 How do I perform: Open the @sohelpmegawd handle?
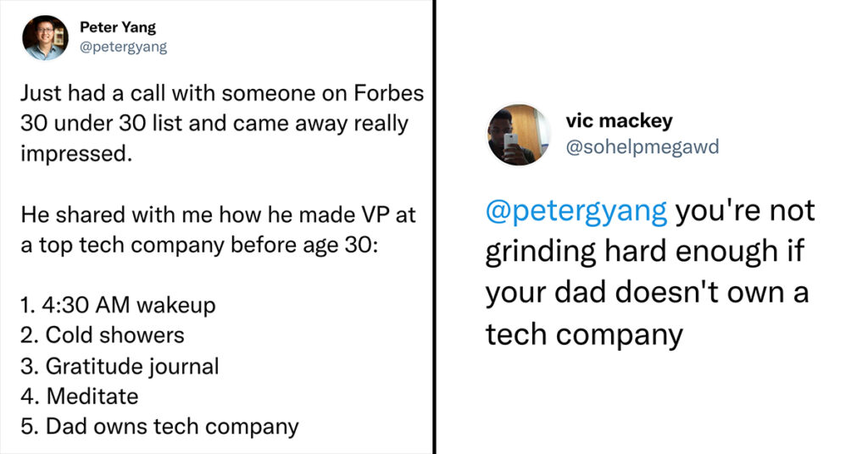643,147
